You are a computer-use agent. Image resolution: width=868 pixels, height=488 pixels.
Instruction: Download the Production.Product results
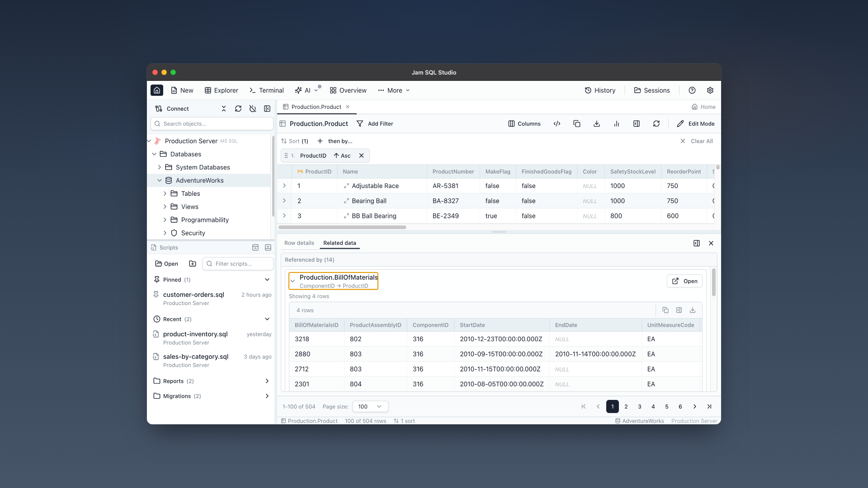pyautogui.click(x=596, y=123)
